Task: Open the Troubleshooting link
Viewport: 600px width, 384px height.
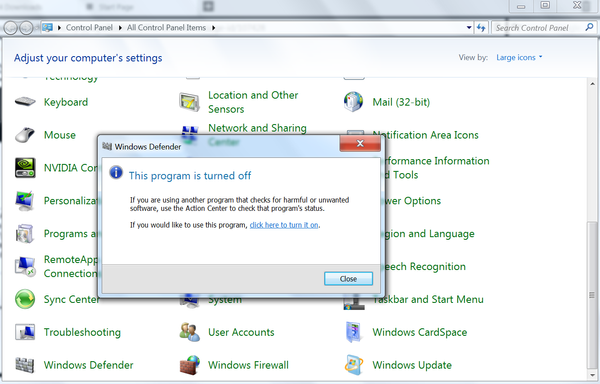Action: (82, 332)
